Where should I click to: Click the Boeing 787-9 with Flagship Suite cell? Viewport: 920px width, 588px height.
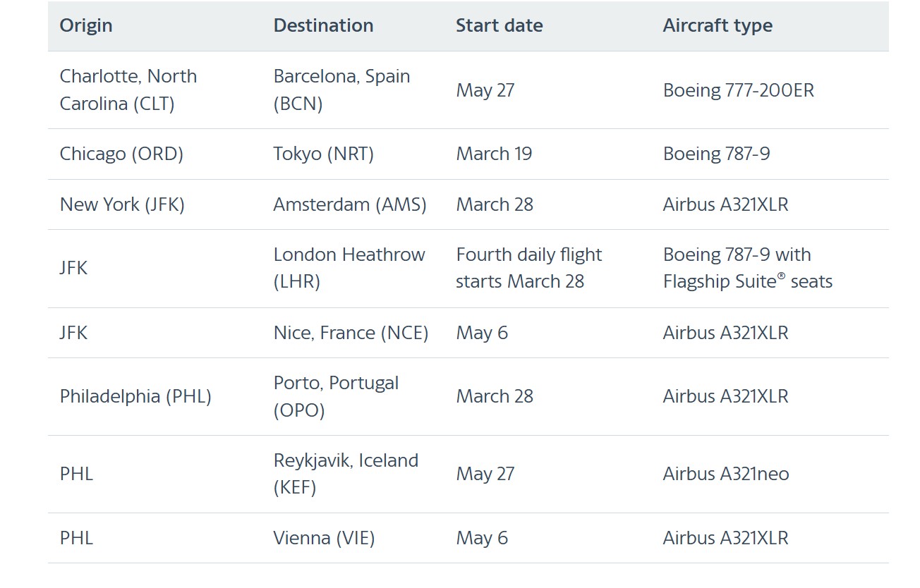click(x=748, y=268)
